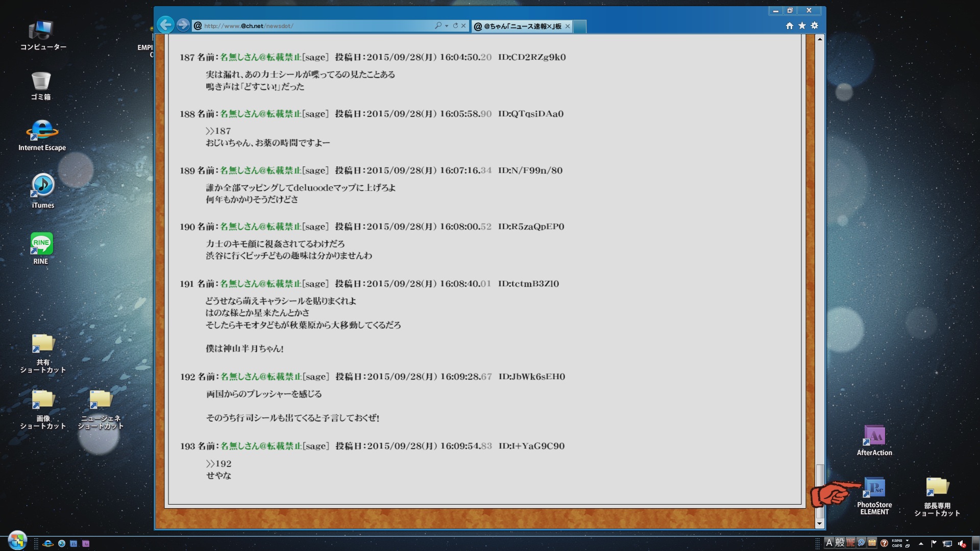Open browser Tools gear icon
The height and width of the screenshot is (551, 980).
coord(815,26)
